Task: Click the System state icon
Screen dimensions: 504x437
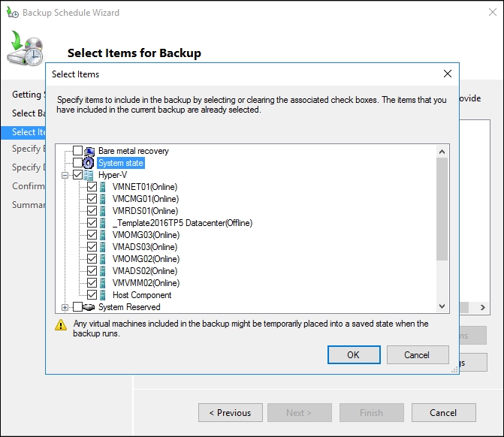Action: point(89,163)
